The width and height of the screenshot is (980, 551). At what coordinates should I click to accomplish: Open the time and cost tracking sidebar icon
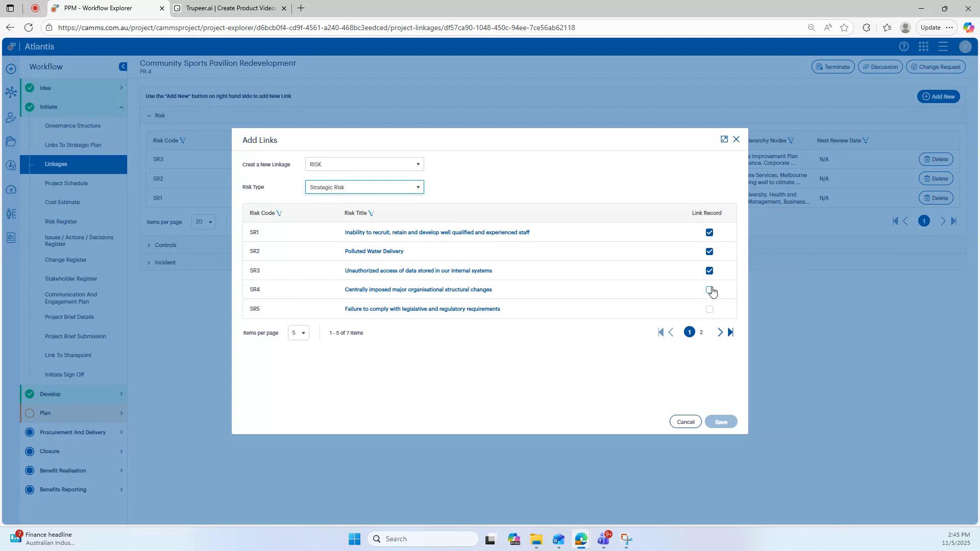click(11, 165)
